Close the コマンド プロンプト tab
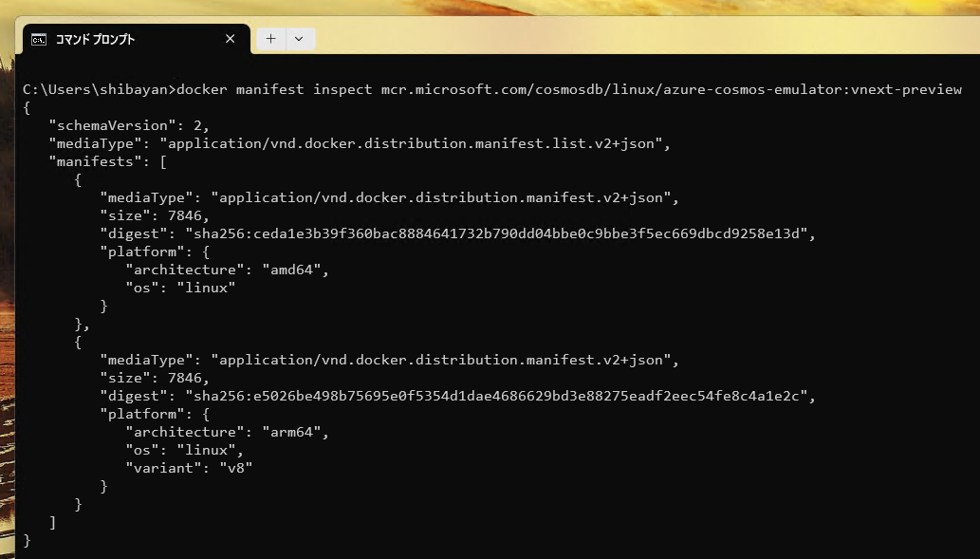This screenshot has height=559, width=980. pos(230,39)
